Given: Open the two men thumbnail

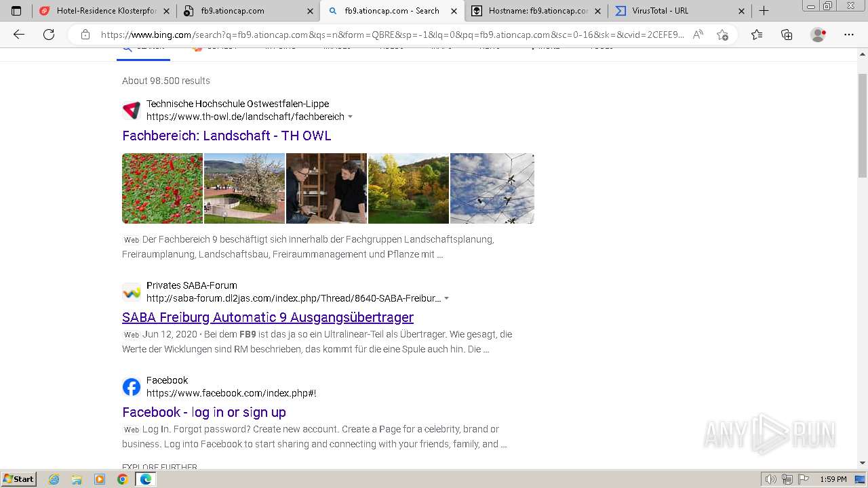Looking at the screenshot, I should click(326, 188).
